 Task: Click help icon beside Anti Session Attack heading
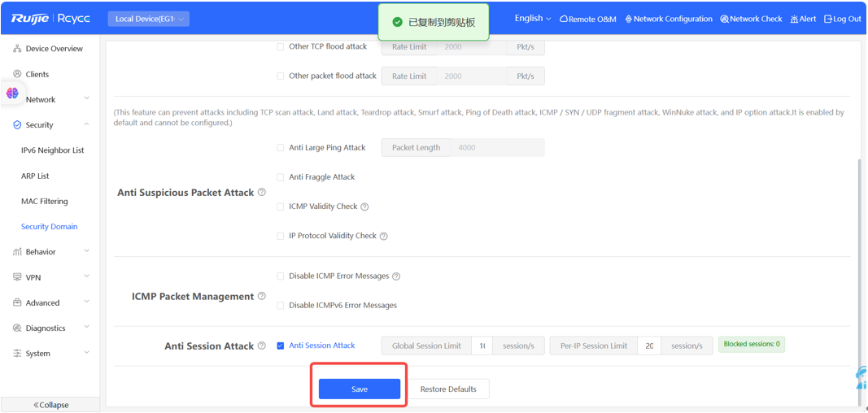pyautogui.click(x=262, y=346)
